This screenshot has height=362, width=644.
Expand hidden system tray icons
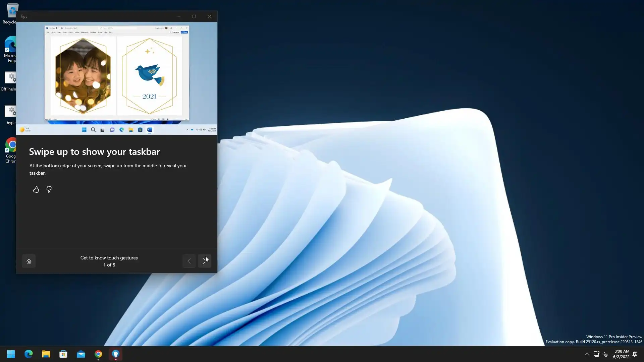tap(587, 354)
